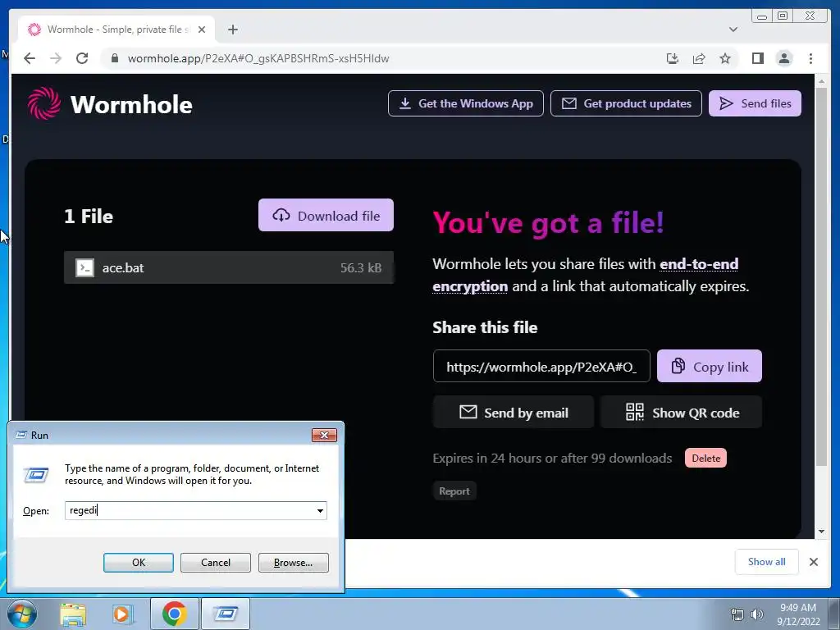Click clipboard icon on Copy link
Image resolution: width=840 pixels, height=630 pixels.
[678, 366]
